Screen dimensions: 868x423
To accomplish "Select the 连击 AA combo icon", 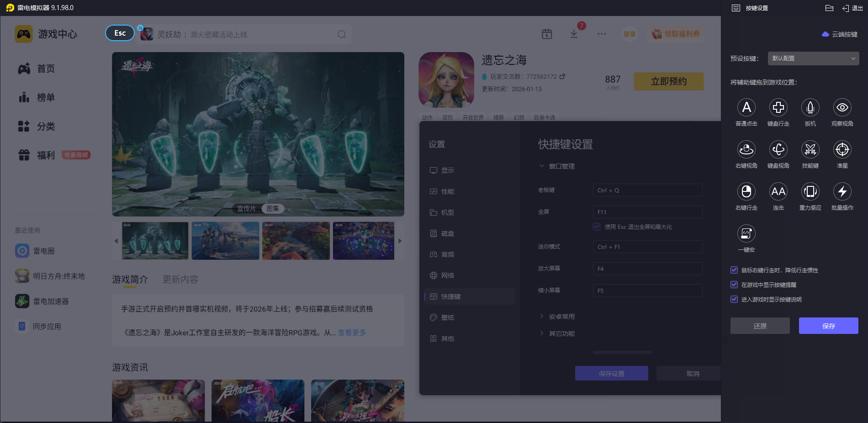I will 778,192.
